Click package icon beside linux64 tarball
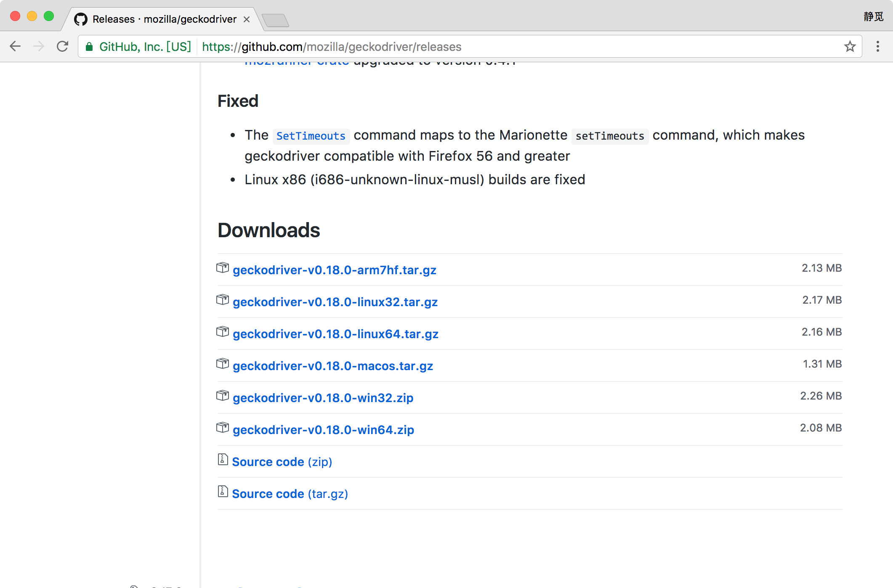Viewport: 893px width, 588px height. coord(223,332)
